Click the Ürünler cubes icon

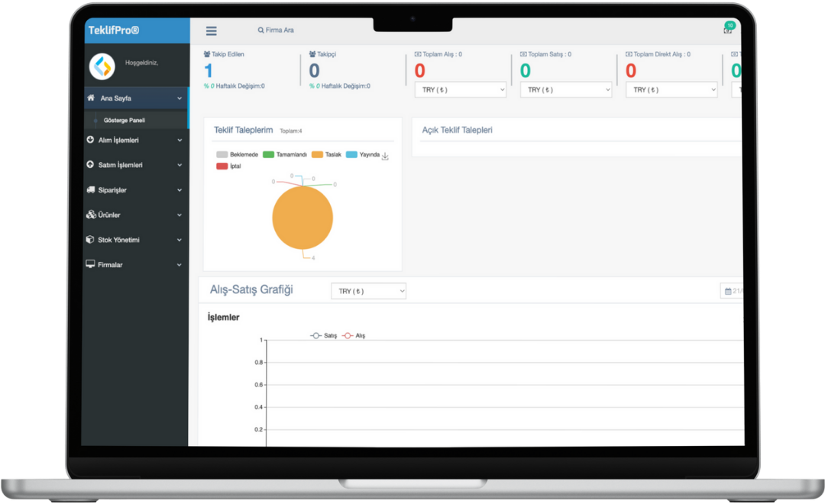[91, 215]
